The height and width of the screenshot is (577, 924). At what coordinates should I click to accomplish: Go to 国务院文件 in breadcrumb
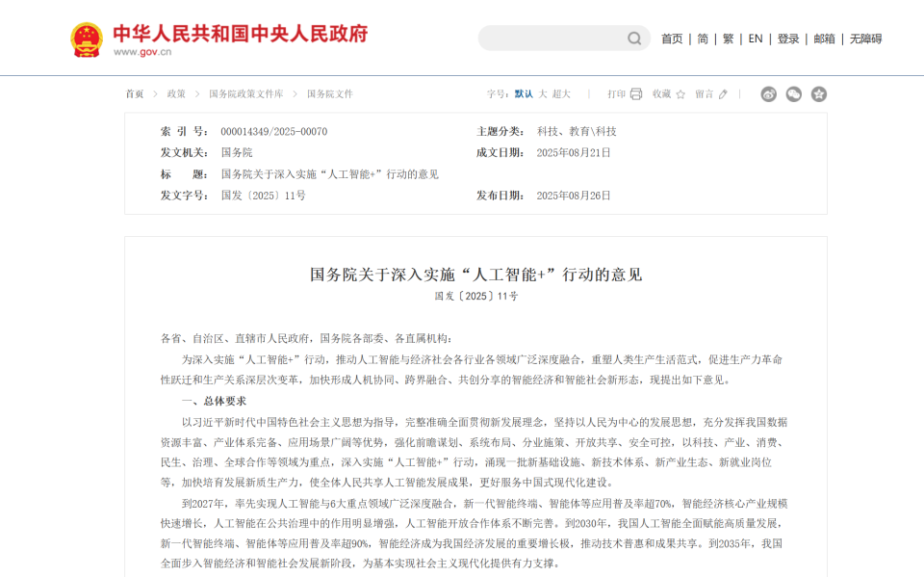[x=330, y=93]
